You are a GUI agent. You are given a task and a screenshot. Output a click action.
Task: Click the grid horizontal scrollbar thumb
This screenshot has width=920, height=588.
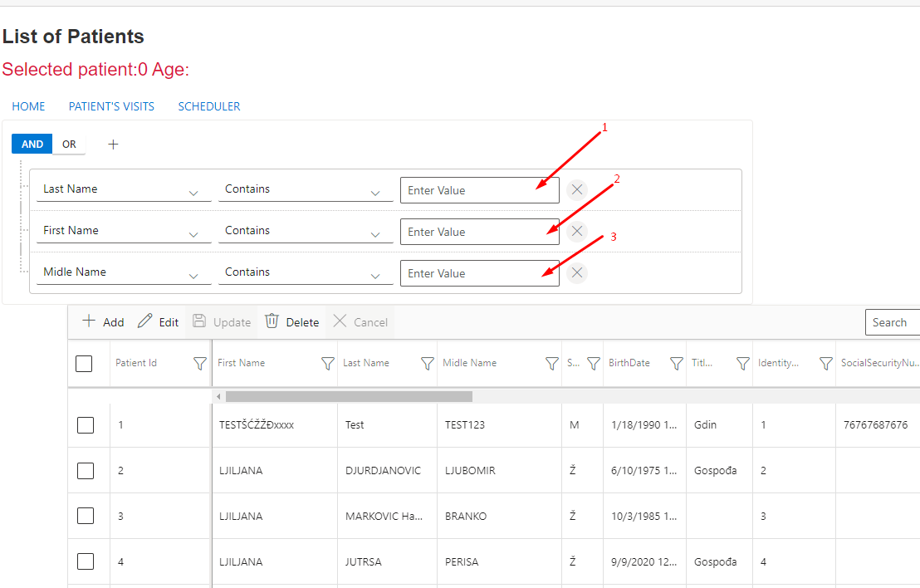point(349,397)
